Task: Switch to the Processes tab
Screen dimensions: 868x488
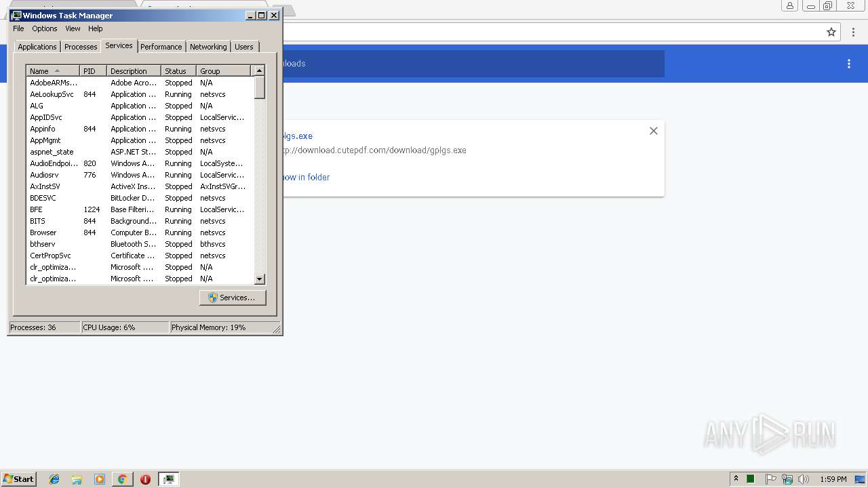Action: click(x=81, y=47)
